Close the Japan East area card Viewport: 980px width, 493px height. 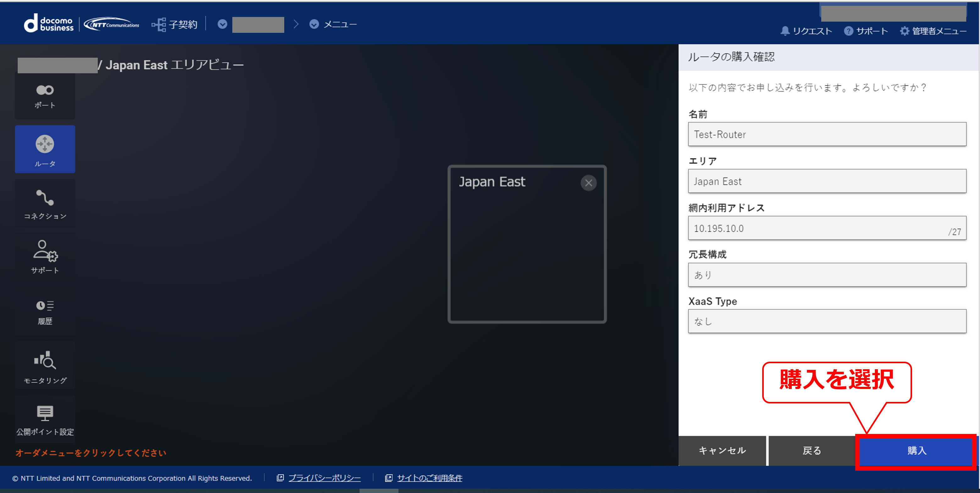(x=588, y=183)
